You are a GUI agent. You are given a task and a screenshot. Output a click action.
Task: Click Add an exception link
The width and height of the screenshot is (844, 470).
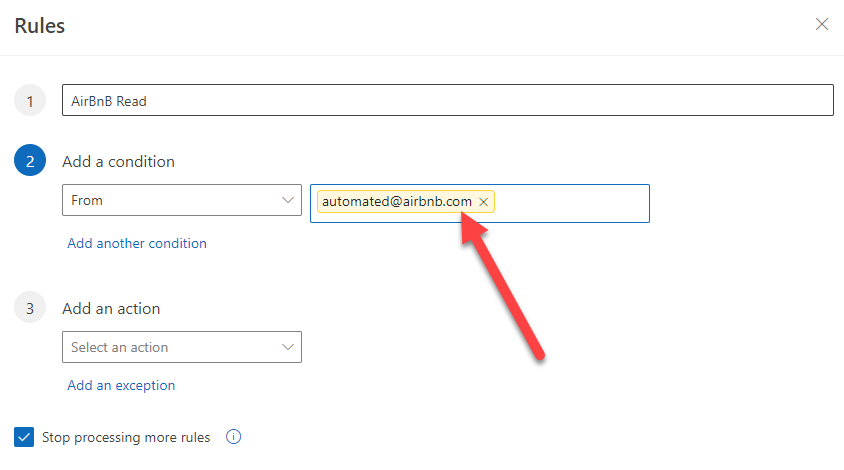click(x=121, y=385)
